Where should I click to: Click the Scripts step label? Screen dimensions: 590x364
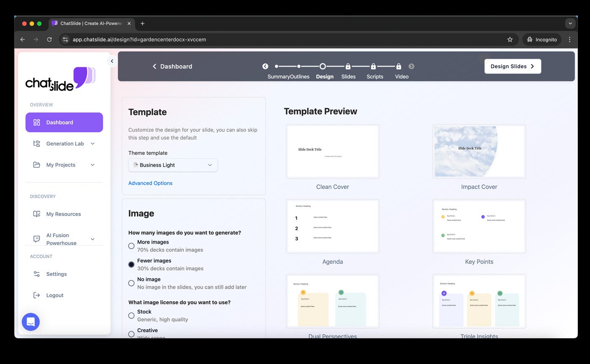pyautogui.click(x=375, y=77)
